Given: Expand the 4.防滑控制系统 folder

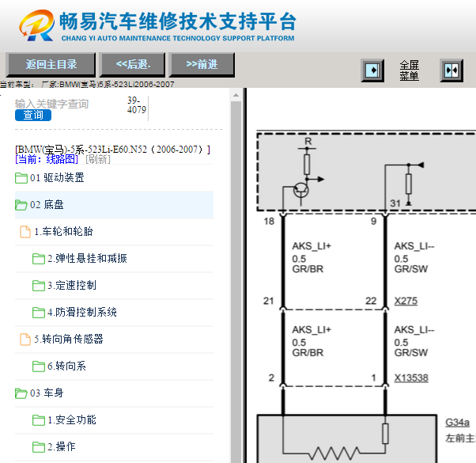Looking at the screenshot, I should tap(82, 313).
